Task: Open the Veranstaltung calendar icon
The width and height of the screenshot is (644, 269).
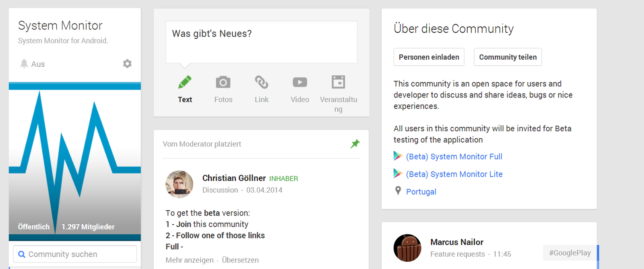Action: pyautogui.click(x=338, y=82)
